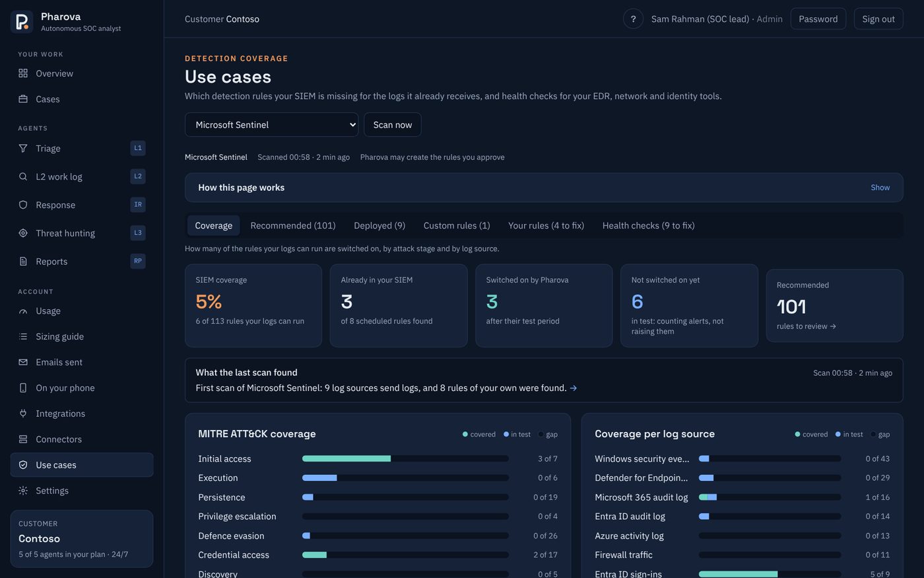The width and height of the screenshot is (924, 578).
Task: Open Sizing guide via its list icon
Action: pyautogui.click(x=23, y=336)
